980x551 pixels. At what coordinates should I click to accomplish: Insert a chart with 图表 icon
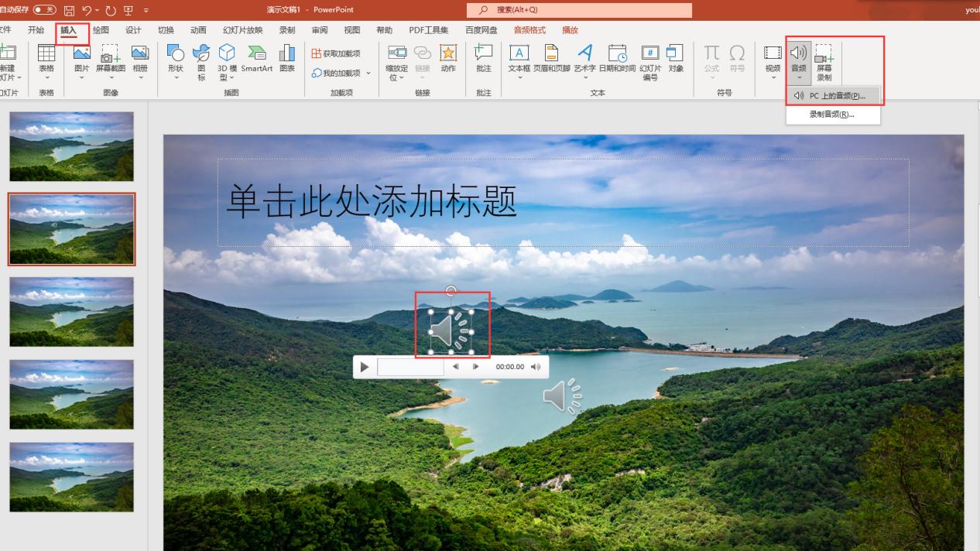(287, 59)
